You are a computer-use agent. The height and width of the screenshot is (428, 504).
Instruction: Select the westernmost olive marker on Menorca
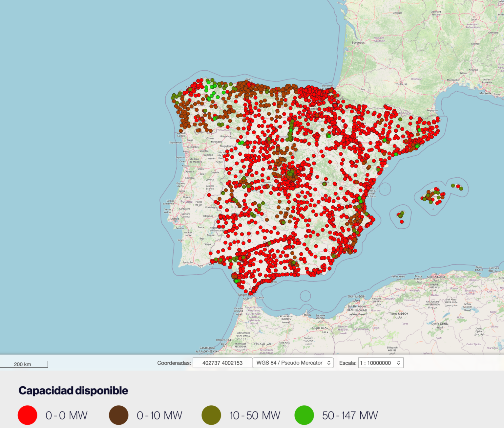[x=453, y=186]
